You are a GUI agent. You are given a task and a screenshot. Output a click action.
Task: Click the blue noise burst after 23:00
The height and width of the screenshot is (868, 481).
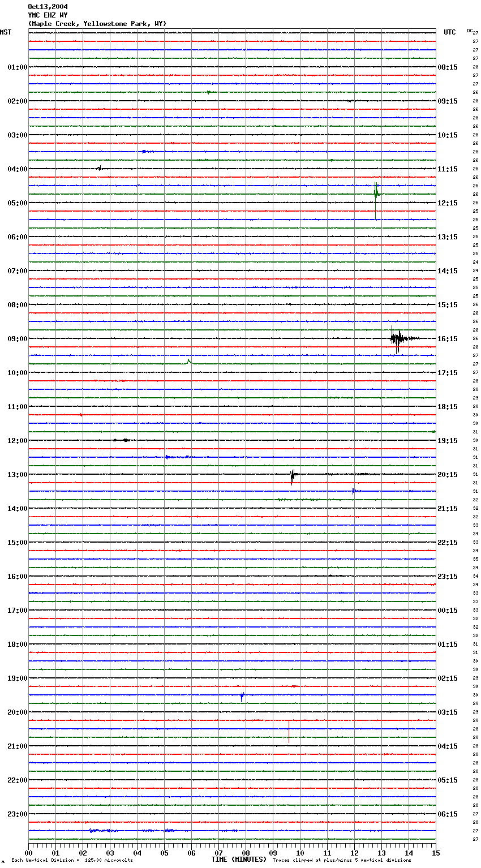coord(102,831)
